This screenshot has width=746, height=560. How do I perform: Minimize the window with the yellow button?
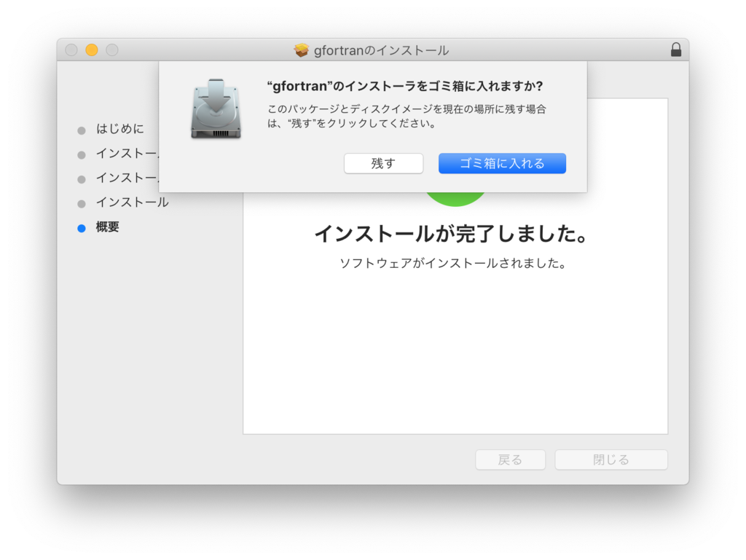pos(92,50)
